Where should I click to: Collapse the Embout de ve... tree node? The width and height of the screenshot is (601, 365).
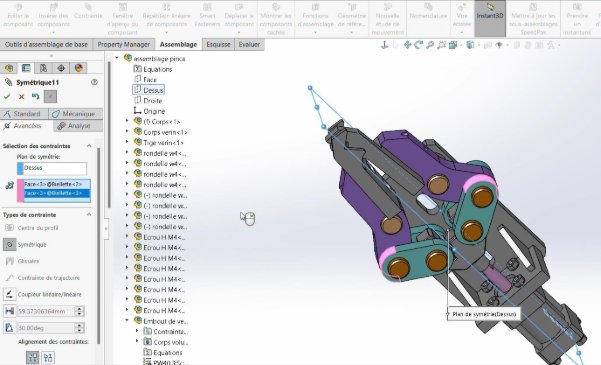tap(127, 321)
